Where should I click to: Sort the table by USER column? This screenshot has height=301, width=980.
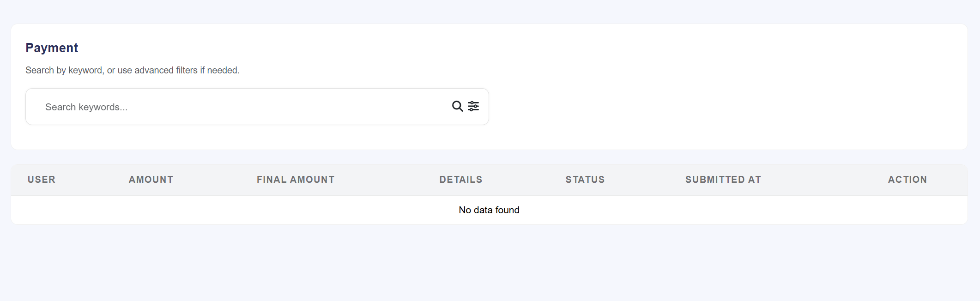(42, 180)
